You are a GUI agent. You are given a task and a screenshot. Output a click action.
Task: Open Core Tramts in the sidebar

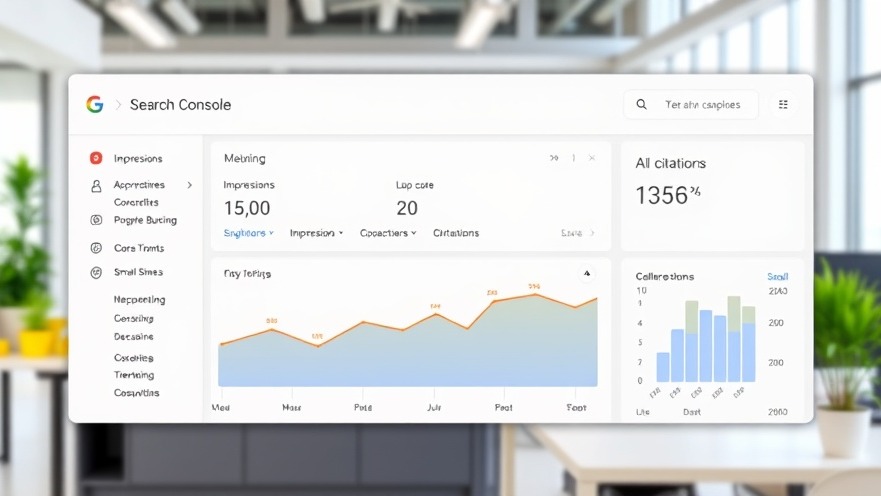click(x=139, y=248)
